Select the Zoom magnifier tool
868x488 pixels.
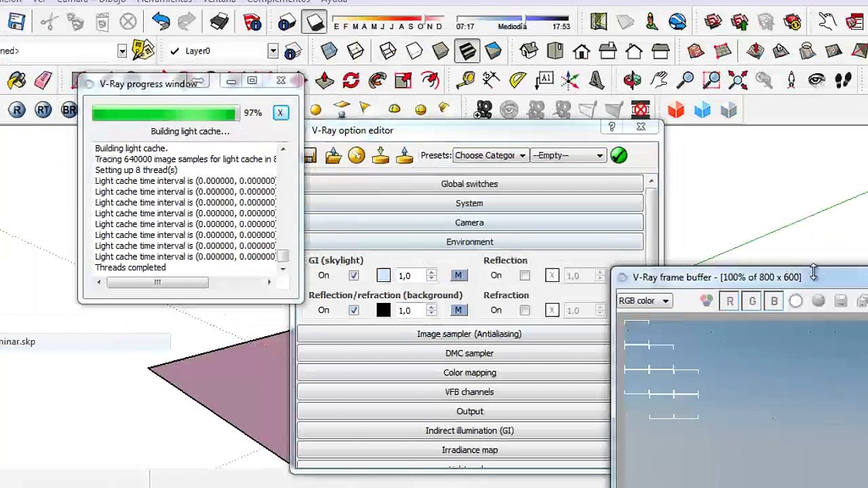pos(685,81)
